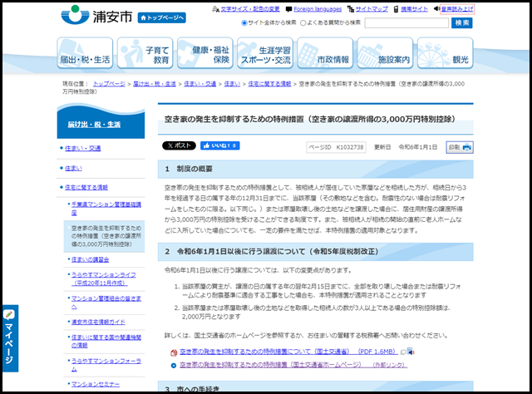Image resolution: width=532 pixels, height=394 pixels.
Task: Select よくある質問から検索 radio button
Action: pos(303,22)
